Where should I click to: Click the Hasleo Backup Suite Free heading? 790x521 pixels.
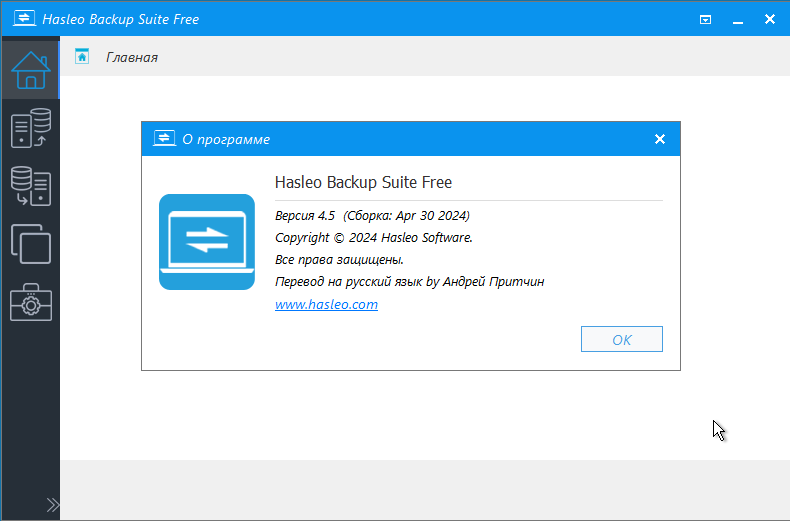tap(363, 182)
